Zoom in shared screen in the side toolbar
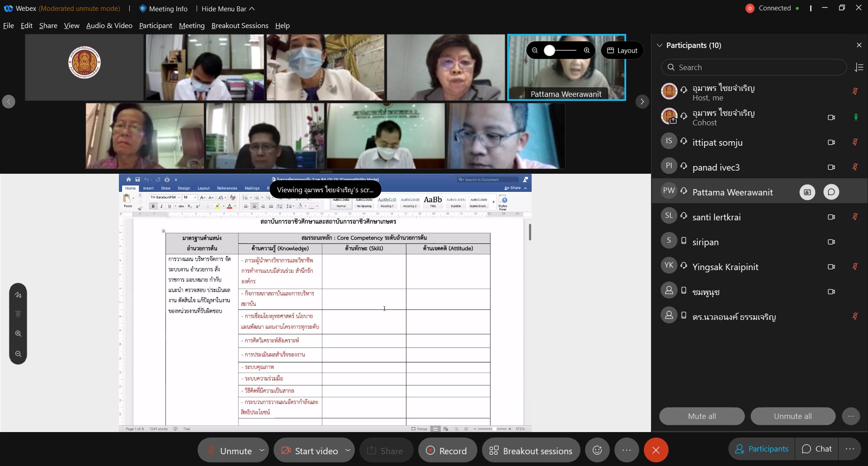The height and width of the screenshot is (466, 868). pos(18,333)
